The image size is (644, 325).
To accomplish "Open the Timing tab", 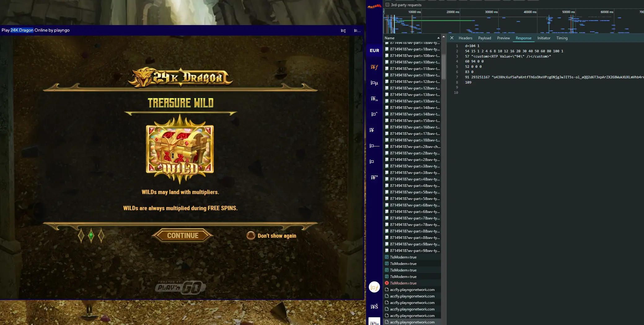I will (x=562, y=38).
